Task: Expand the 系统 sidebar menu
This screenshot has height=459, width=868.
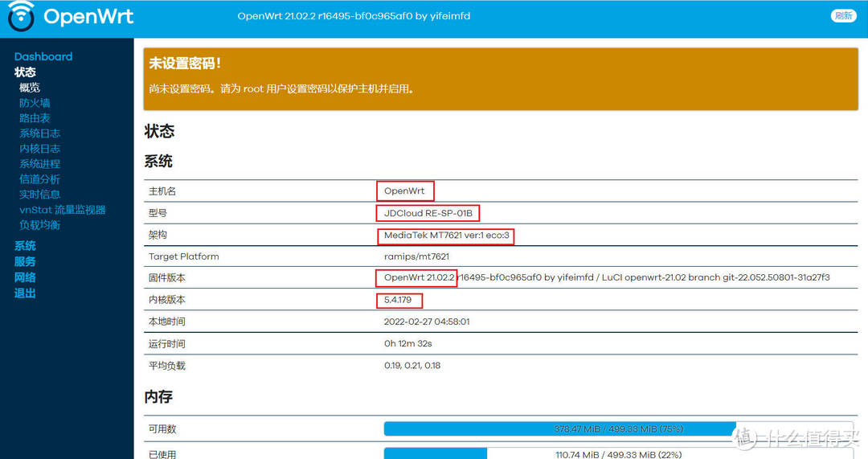Action: pyautogui.click(x=25, y=246)
